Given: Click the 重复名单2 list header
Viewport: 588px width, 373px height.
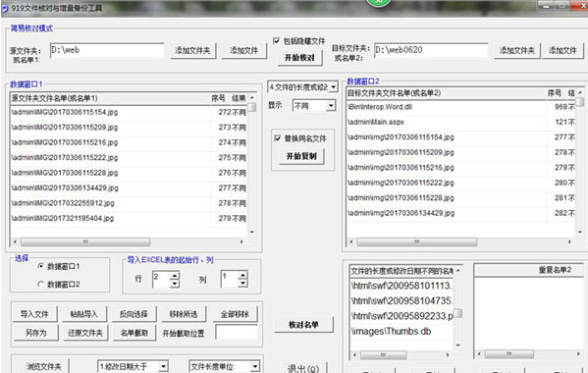Looking at the screenshot, I should point(529,270).
